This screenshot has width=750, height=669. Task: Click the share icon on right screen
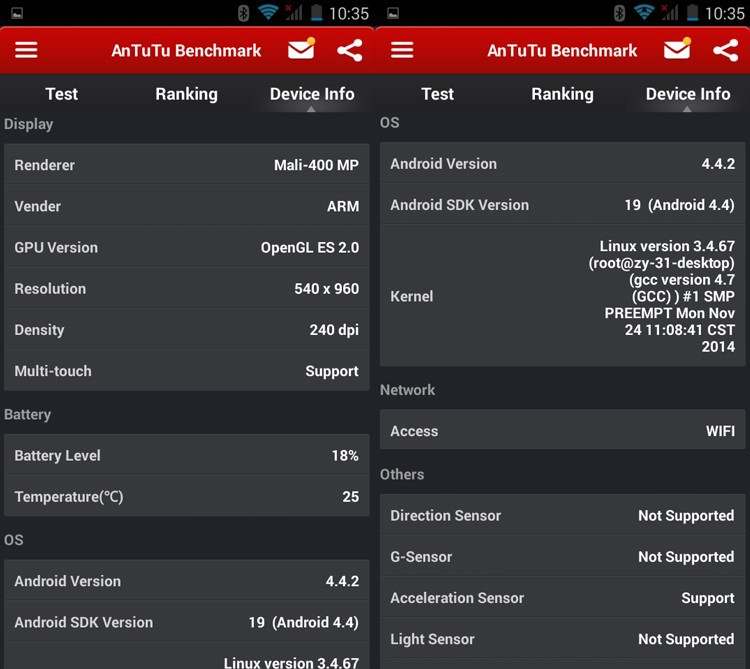pyautogui.click(x=725, y=50)
